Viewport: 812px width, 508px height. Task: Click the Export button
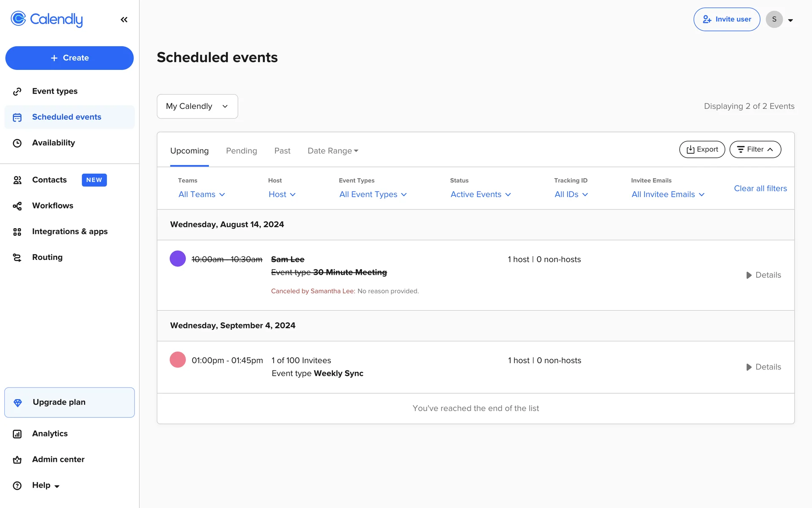click(702, 149)
